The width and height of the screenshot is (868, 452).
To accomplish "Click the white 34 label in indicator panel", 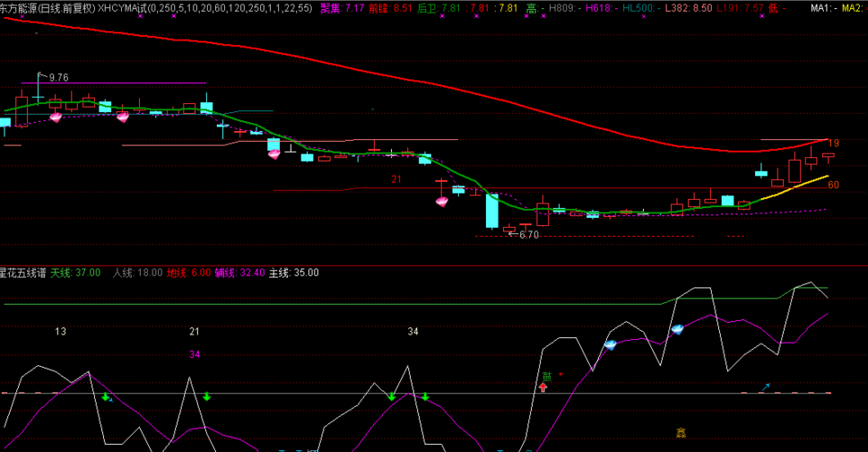I will [413, 331].
